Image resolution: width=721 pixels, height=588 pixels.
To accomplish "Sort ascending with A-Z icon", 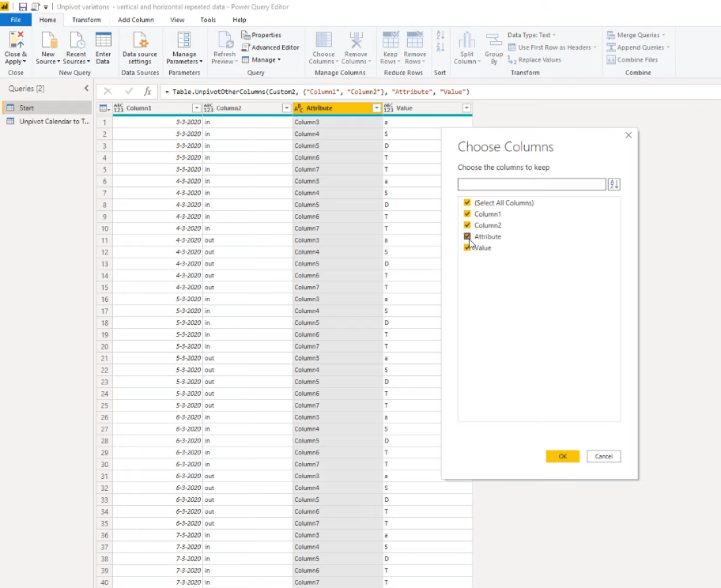I will click(x=440, y=35).
